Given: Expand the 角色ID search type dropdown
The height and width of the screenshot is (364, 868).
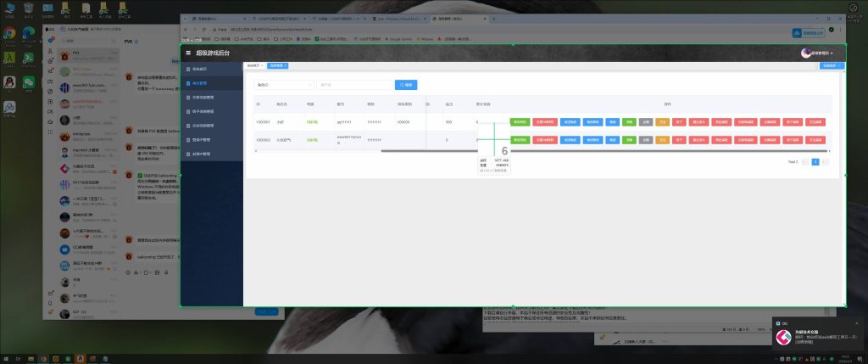Looking at the screenshot, I should pyautogui.click(x=283, y=85).
